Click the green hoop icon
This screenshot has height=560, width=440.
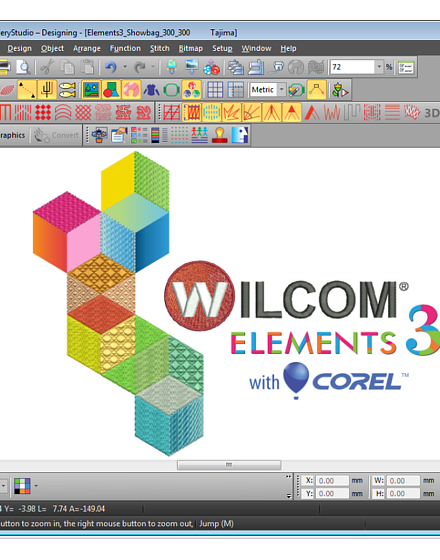(x=171, y=89)
